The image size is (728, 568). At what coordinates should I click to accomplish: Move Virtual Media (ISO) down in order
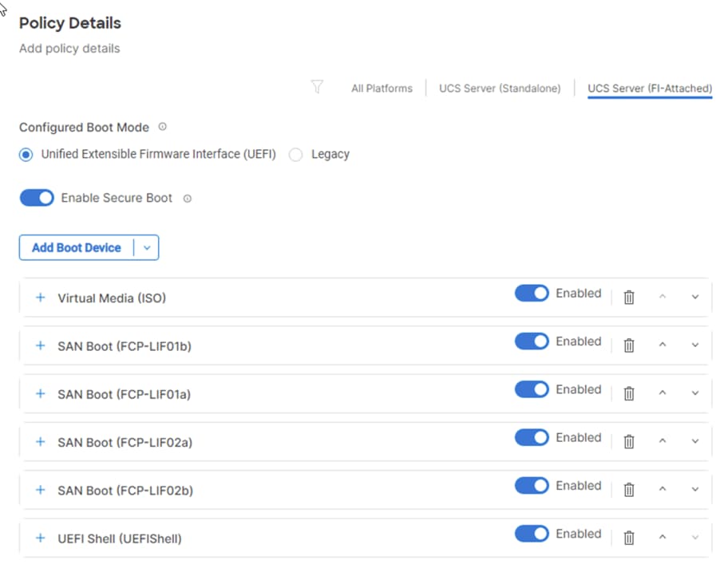tap(694, 298)
